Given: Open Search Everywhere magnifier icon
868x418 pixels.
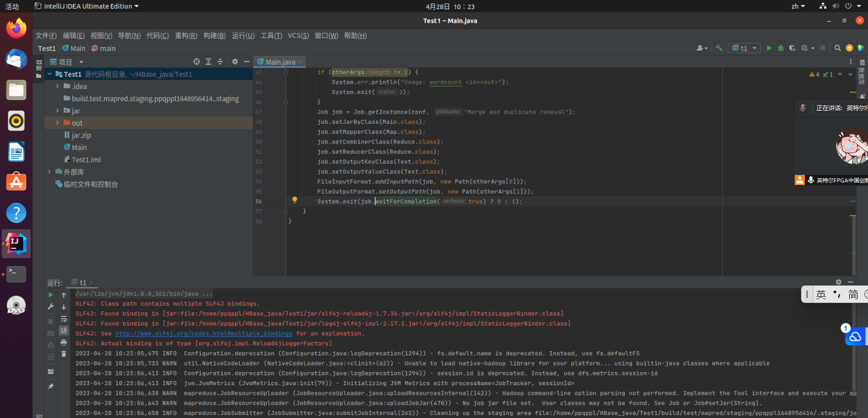Looking at the screenshot, I should [838, 48].
